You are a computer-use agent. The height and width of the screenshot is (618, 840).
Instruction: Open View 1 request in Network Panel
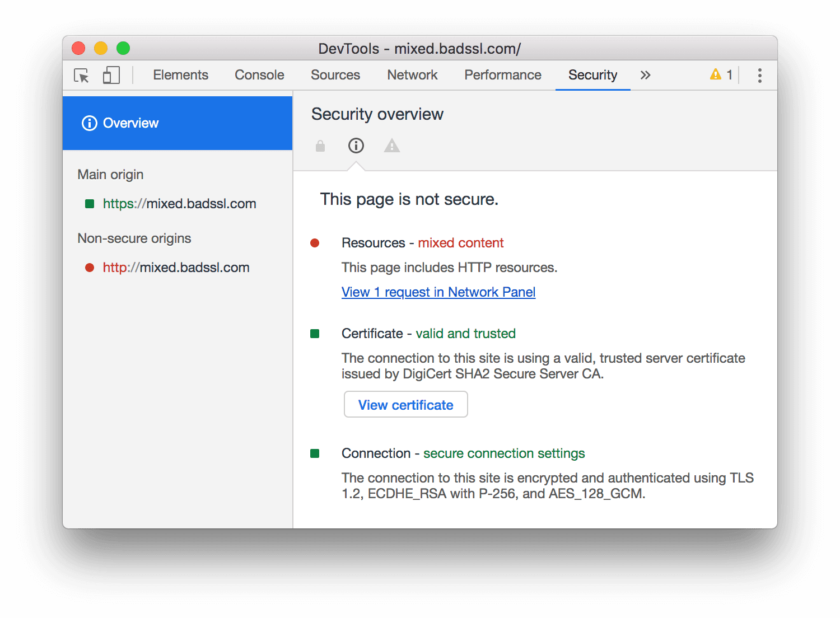tap(438, 292)
